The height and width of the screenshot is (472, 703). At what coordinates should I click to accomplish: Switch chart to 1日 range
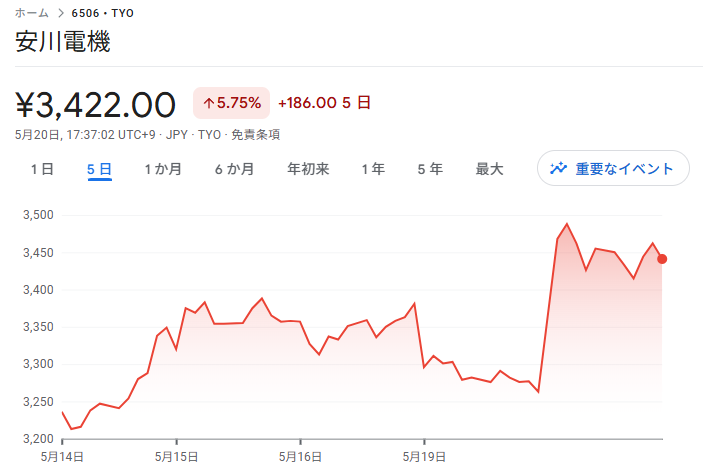coord(42,169)
